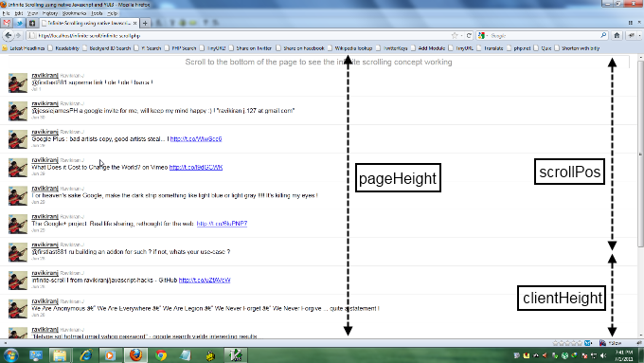
Task: Go back with the back arrow
Action: (9, 35)
